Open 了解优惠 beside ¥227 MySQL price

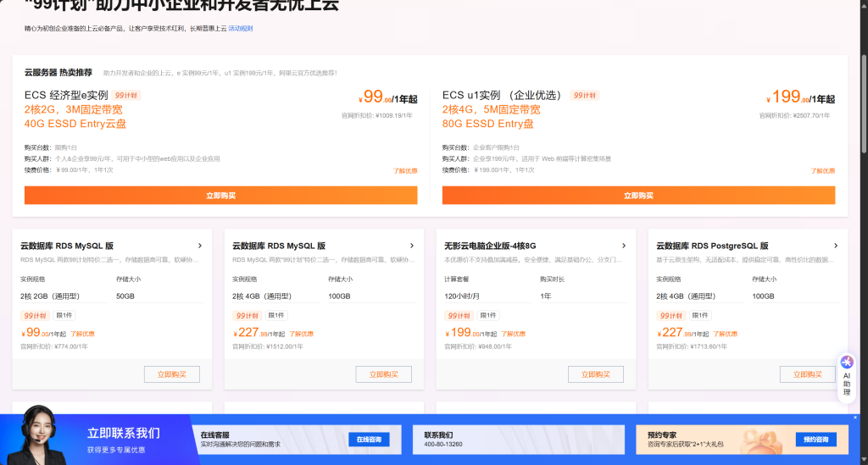[x=301, y=334]
